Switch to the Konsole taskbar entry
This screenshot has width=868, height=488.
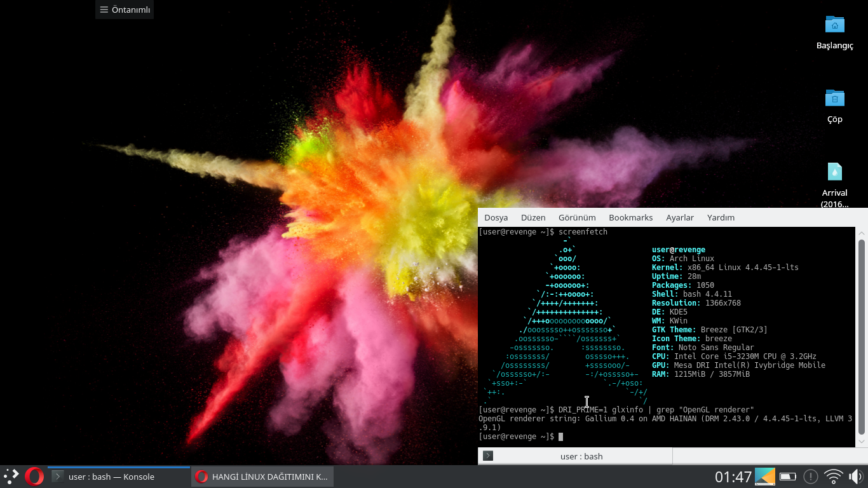(x=119, y=477)
